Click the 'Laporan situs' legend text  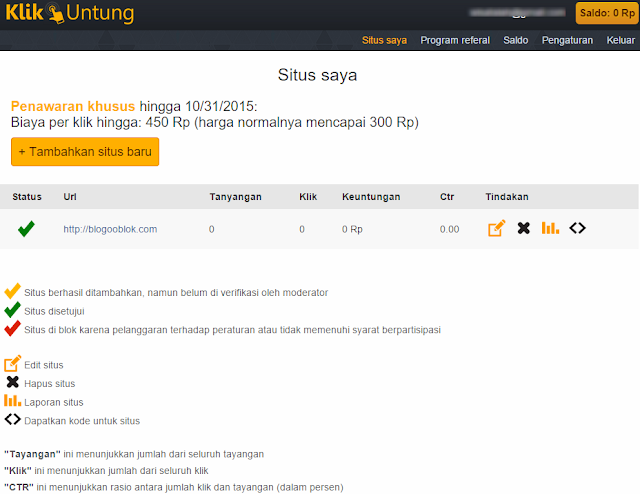(54, 403)
